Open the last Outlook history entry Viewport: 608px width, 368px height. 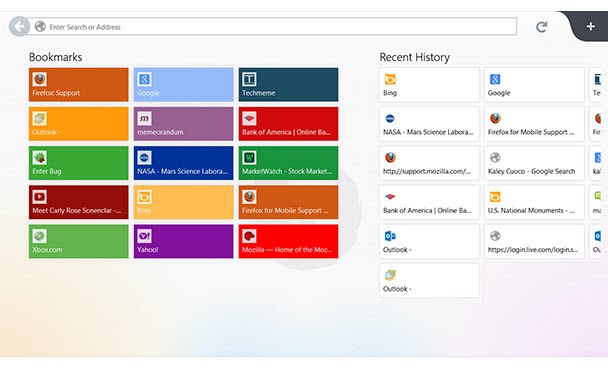429,280
